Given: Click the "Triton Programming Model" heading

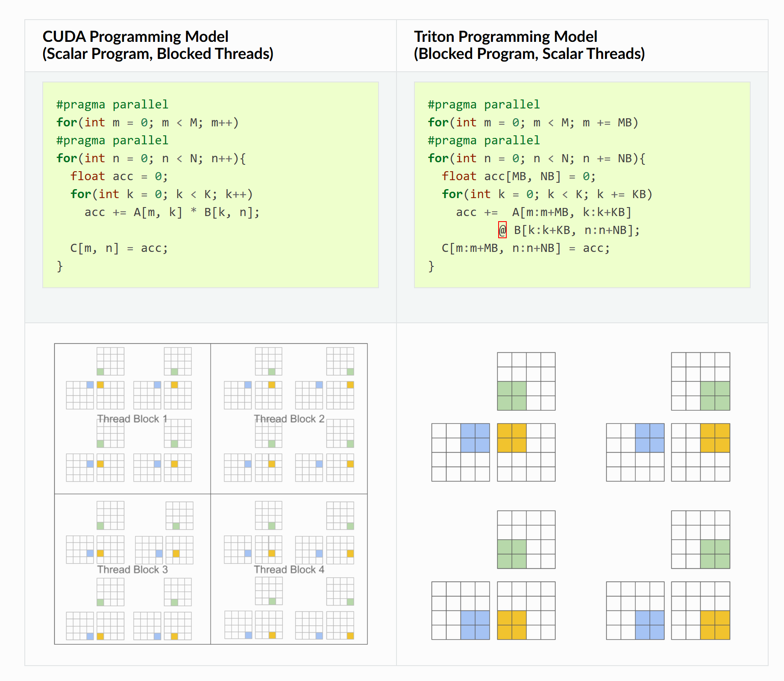Looking at the screenshot, I should click(x=505, y=37).
